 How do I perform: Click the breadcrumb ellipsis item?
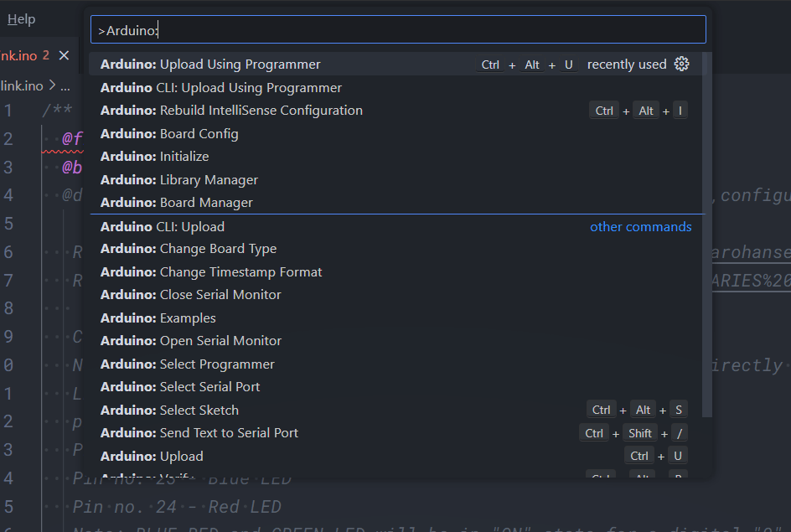click(65, 87)
